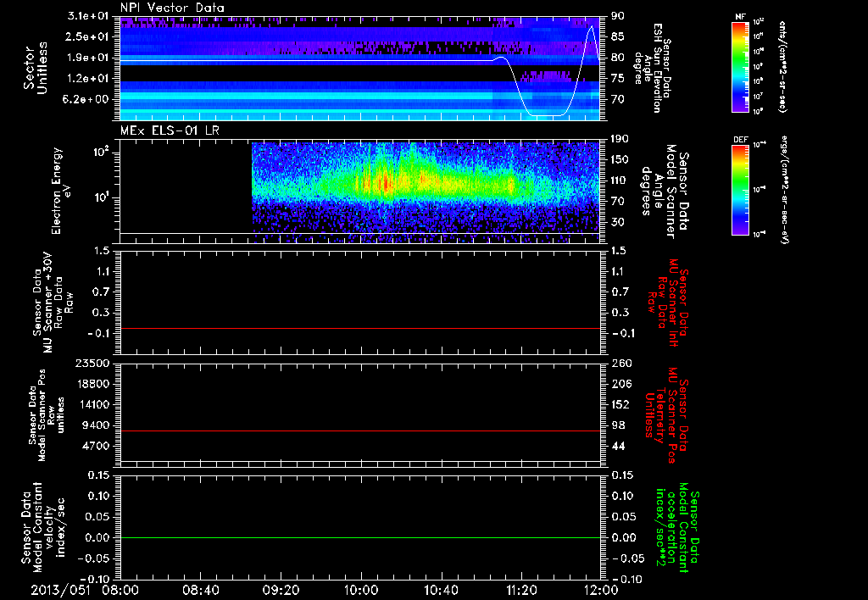Select the DEF color scale bar
Screen dimensions: 868x600
(740, 190)
